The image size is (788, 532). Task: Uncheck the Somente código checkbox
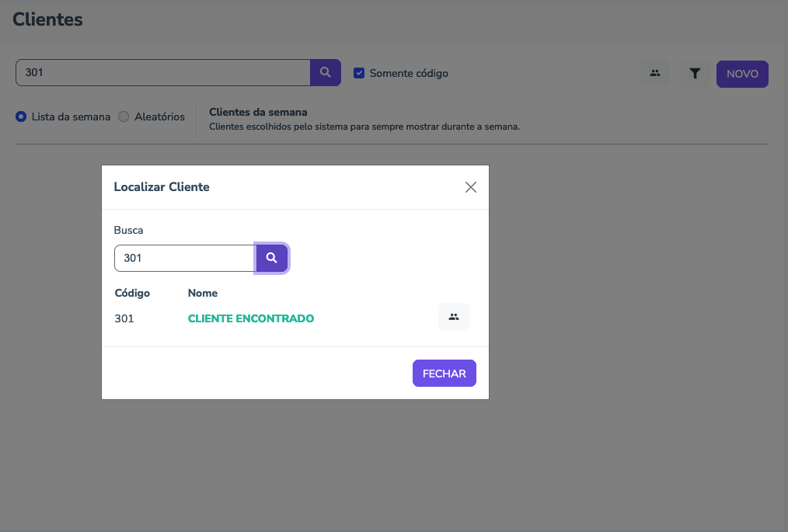(359, 73)
